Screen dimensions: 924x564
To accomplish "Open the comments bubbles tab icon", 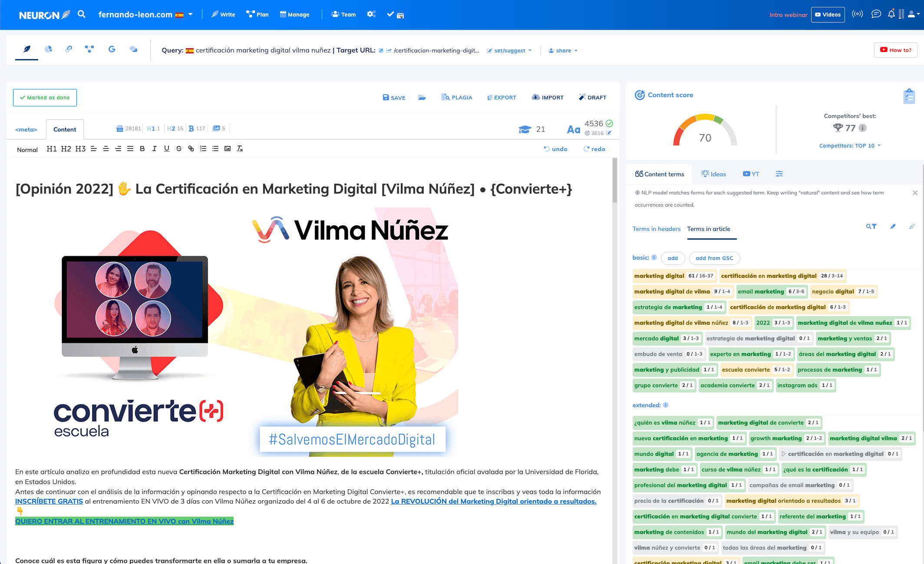I will coord(134,49).
